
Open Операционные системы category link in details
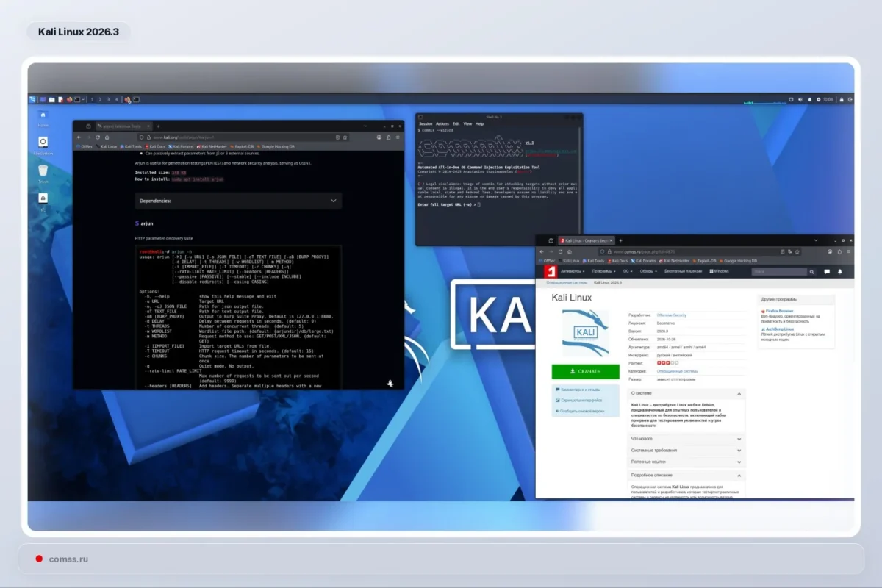point(677,371)
